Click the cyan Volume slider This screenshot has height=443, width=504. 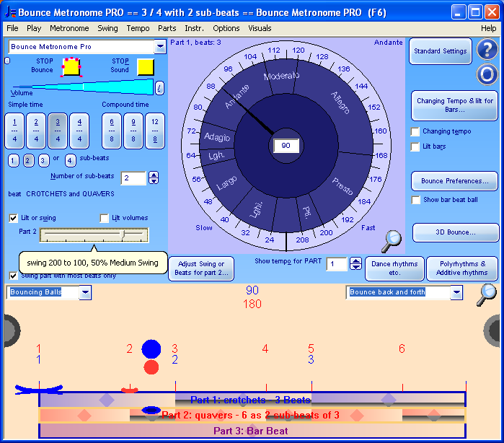(83, 87)
